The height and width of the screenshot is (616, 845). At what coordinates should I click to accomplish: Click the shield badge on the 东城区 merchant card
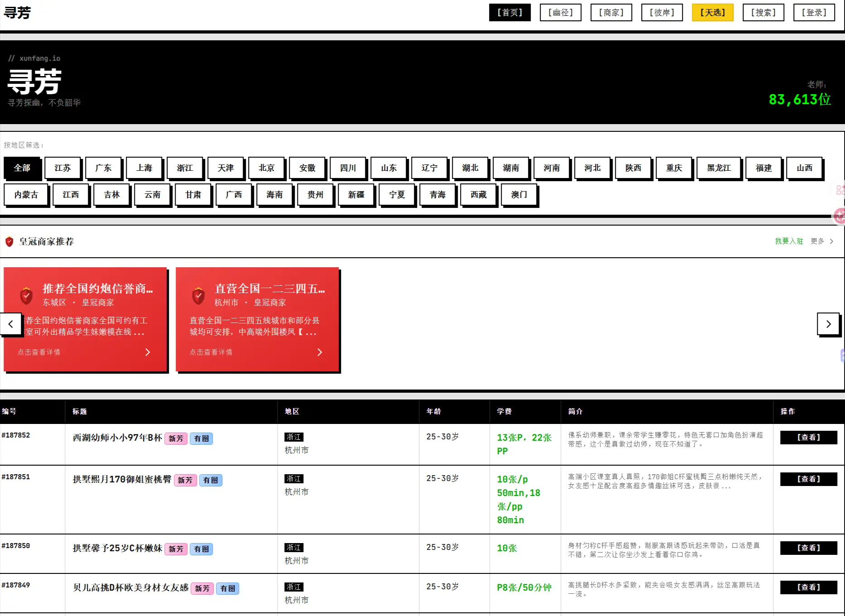point(26,296)
